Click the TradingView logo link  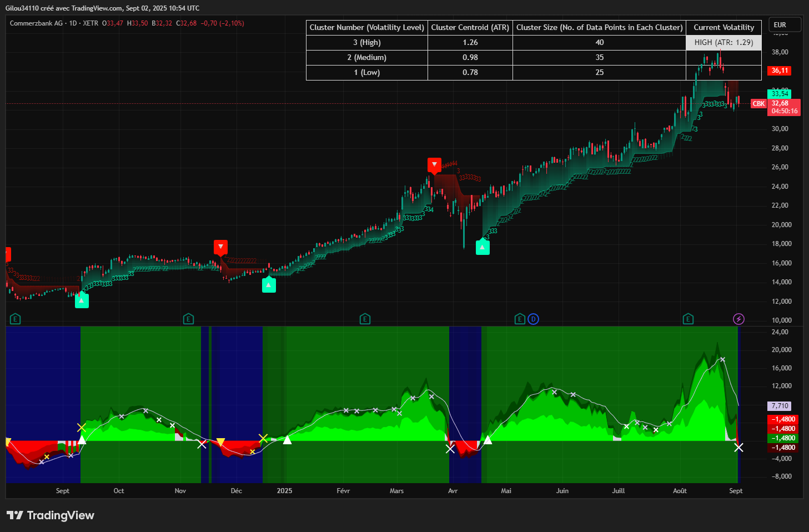pyautogui.click(x=51, y=515)
